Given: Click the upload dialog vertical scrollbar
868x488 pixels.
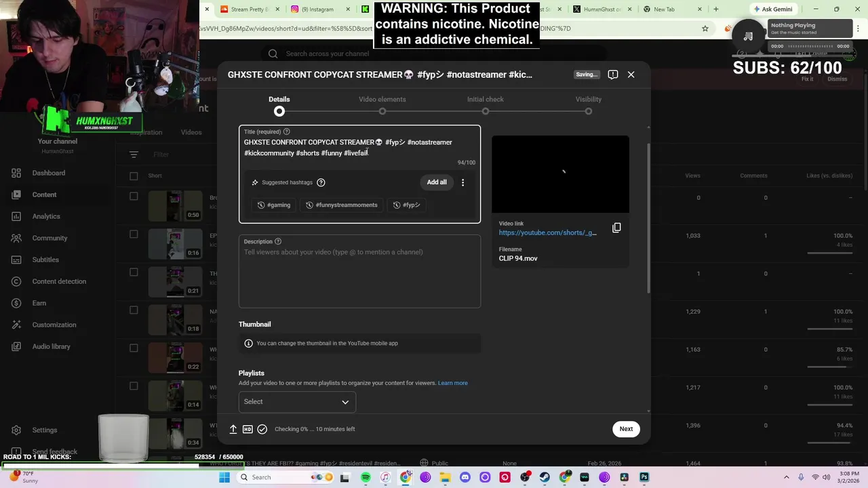Looking at the screenshot, I should 648,217.
